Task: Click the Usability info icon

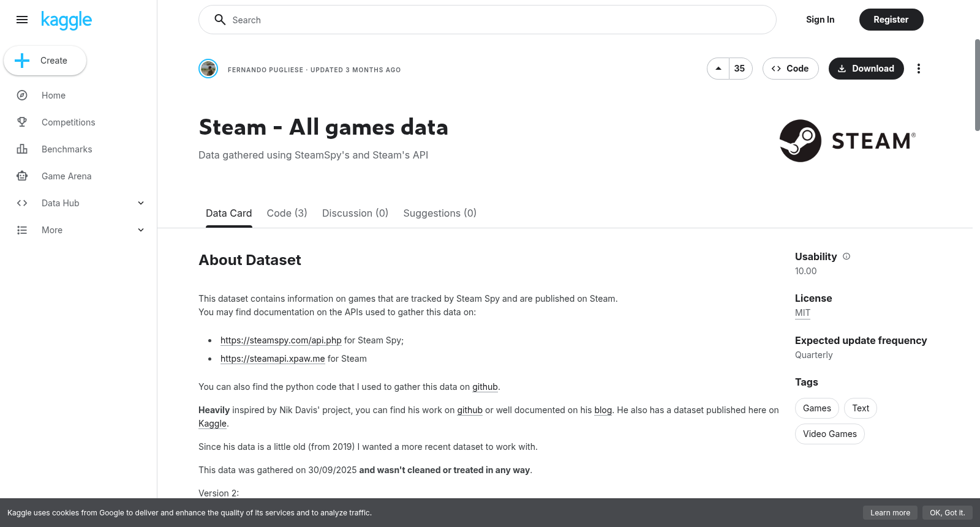Action: 846,256
